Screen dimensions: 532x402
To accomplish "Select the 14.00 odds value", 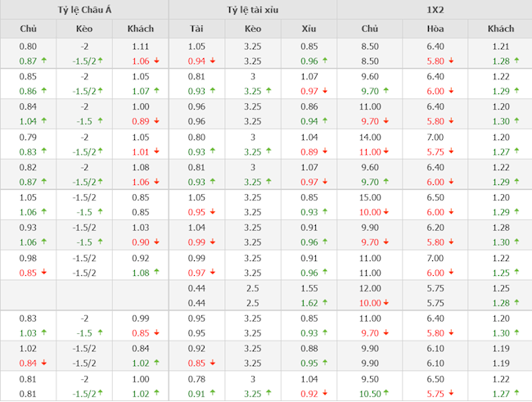I will coord(370,137).
